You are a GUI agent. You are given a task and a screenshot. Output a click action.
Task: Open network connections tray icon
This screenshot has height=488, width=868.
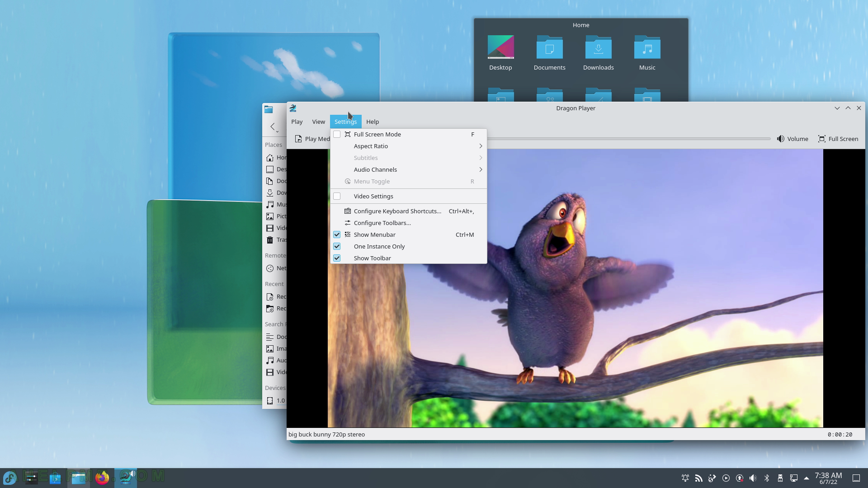click(x=794, y=478)
